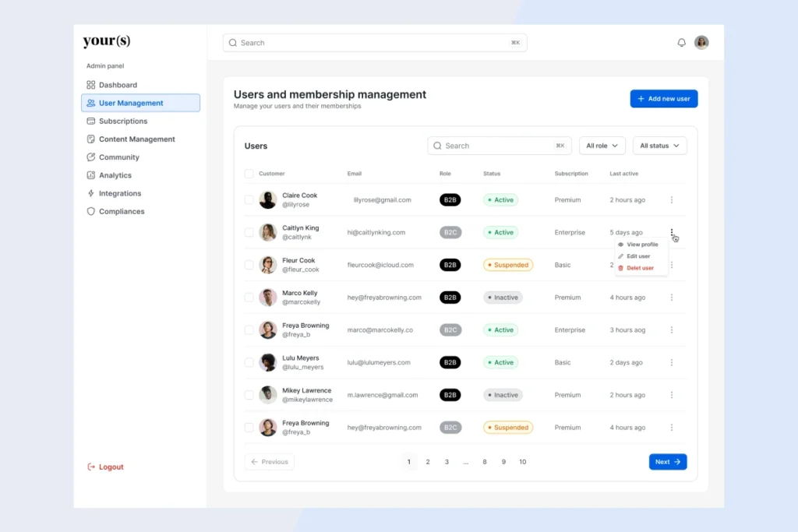Open the Dashboard panel icon
This screenshot has width=798, height=532.
click(90, 84)
